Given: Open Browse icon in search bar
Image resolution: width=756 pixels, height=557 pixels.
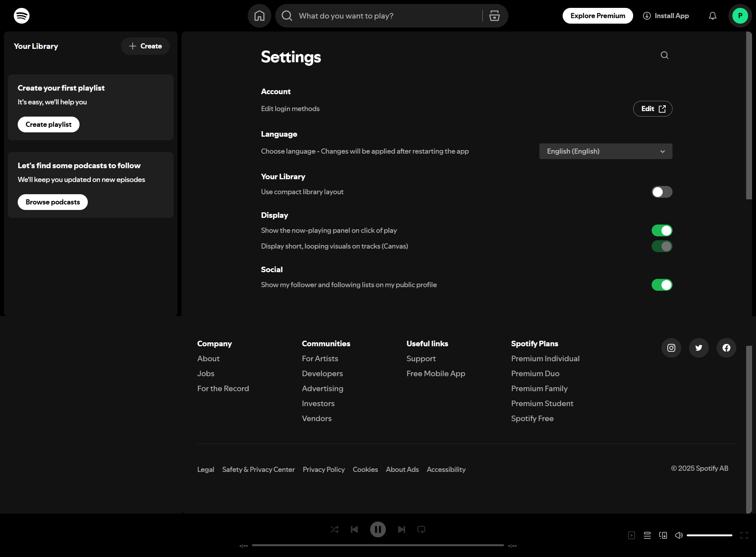Looking at the screenshot, I should click(495, 16).
